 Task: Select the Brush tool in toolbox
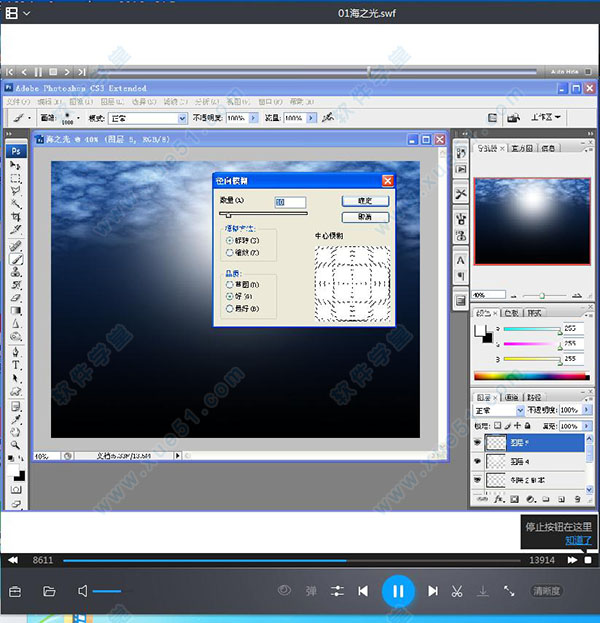[16, 259]
